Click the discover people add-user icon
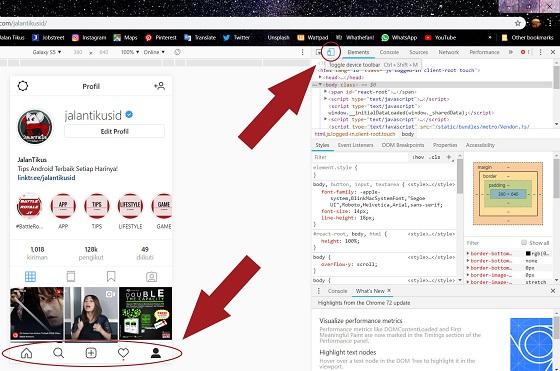The height and width of the screenshot is (371, 560). 159,86
